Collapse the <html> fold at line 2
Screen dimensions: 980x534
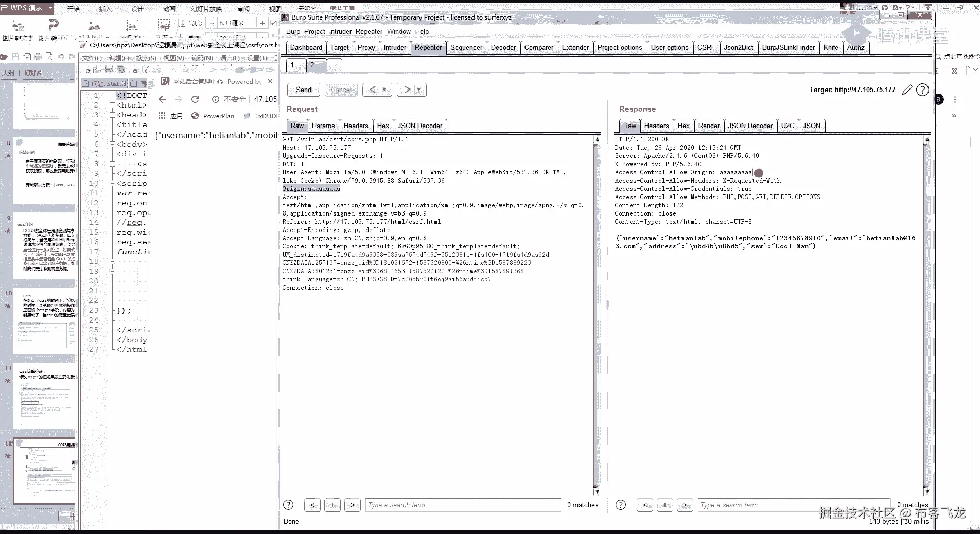tap(112, 105)
